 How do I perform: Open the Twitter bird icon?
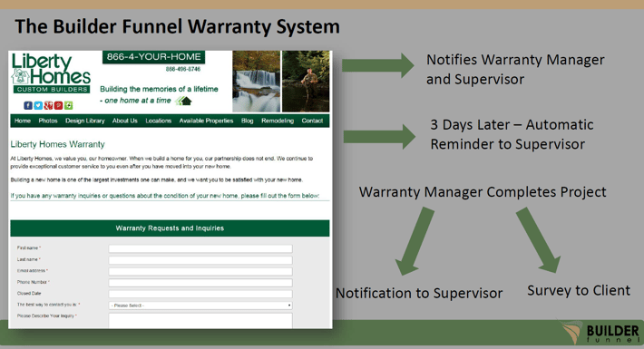point(38,105)
